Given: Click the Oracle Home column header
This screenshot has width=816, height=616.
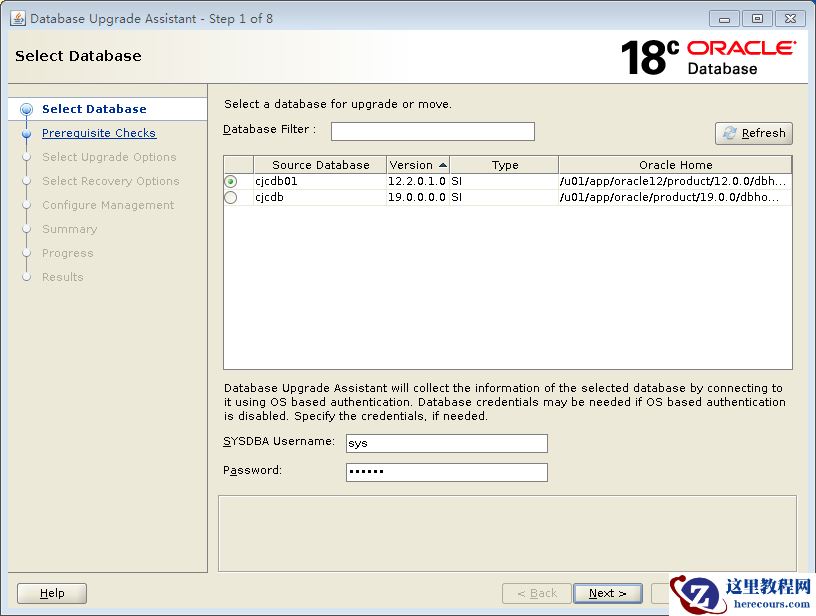Looking at the screenshot, I should point(675,165).
